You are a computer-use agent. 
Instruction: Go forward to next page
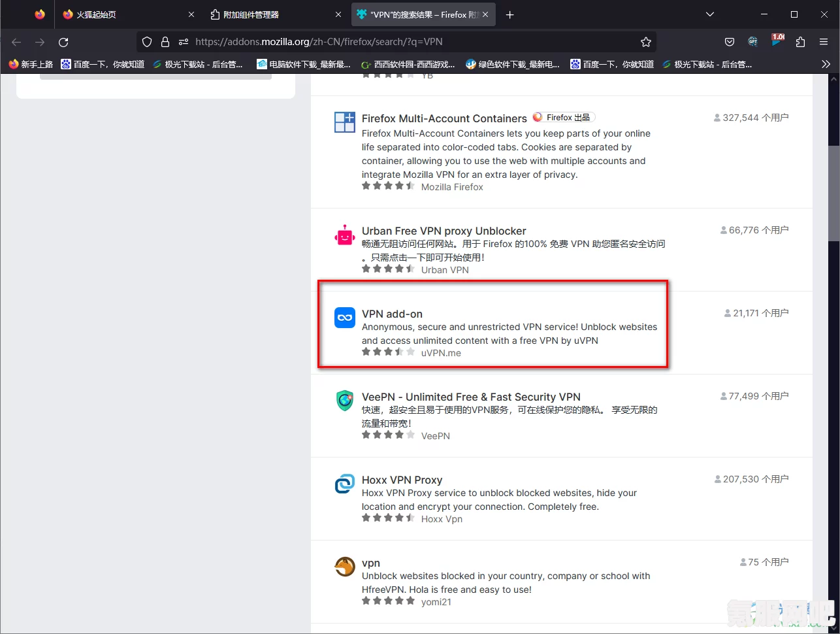click(x=40, y=42)
